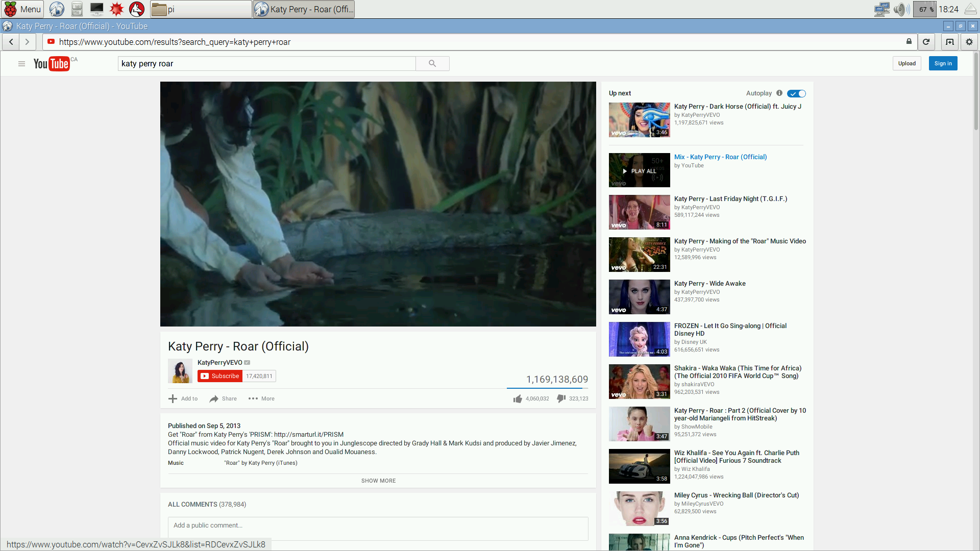Screen dimensions: 980x551
Task: Open the browser bookmarks icon
Action: pos(950,42)
